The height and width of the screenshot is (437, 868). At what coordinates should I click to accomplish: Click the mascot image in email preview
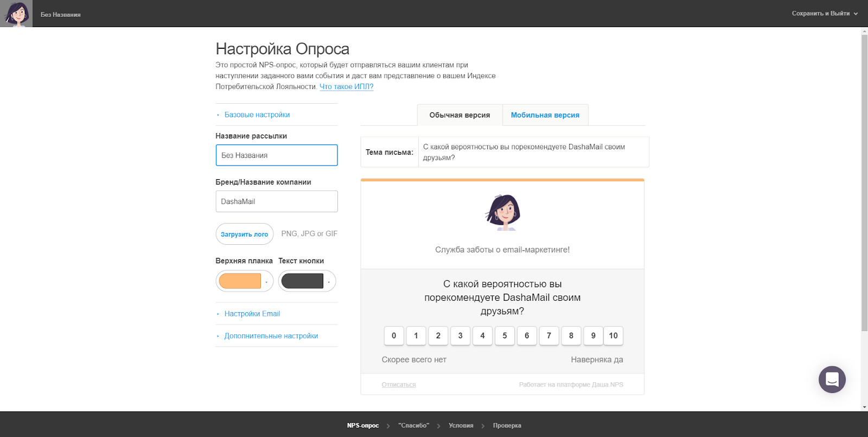click(x=503, y=212)
